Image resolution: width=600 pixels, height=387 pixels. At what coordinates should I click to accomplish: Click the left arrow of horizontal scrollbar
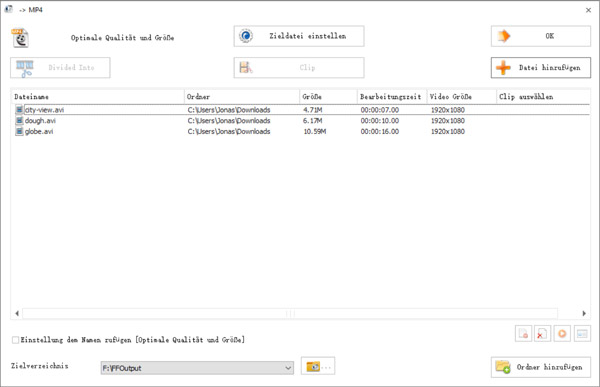tap(17, 314)
